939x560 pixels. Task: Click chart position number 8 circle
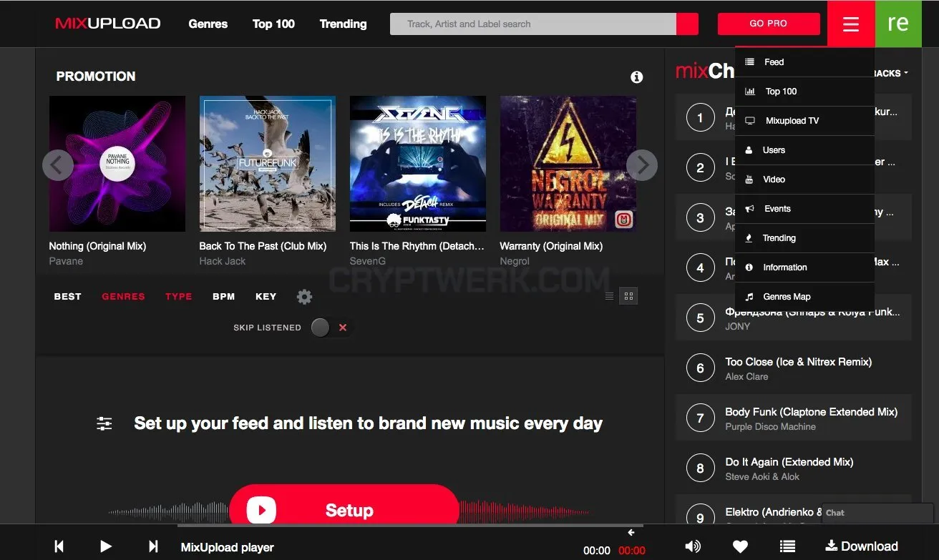point(700,468)
